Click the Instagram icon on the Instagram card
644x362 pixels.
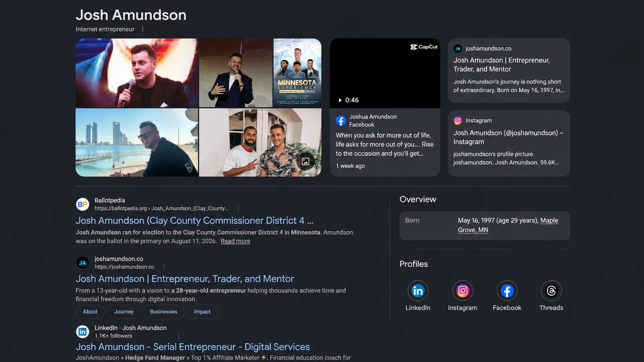pyautogui.click(x=458, y=120)
